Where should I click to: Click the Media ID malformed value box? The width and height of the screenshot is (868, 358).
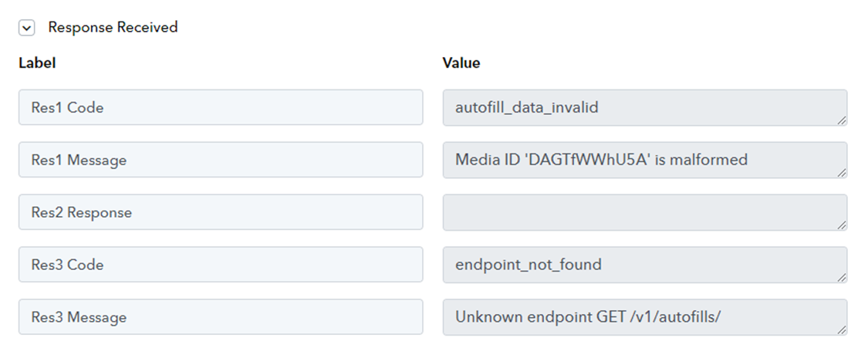click(x=645, y=160)
